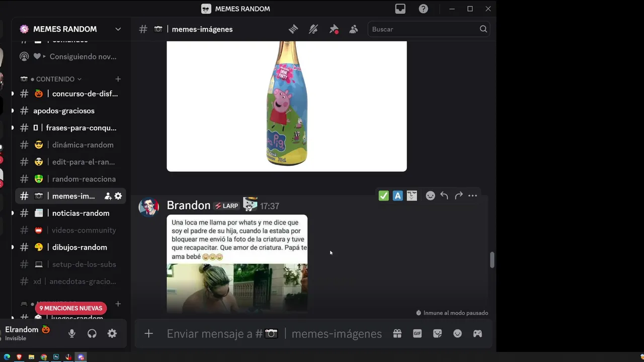Collapse the CONTENIDO category
The image size is (644, 362).
(56, 79)
